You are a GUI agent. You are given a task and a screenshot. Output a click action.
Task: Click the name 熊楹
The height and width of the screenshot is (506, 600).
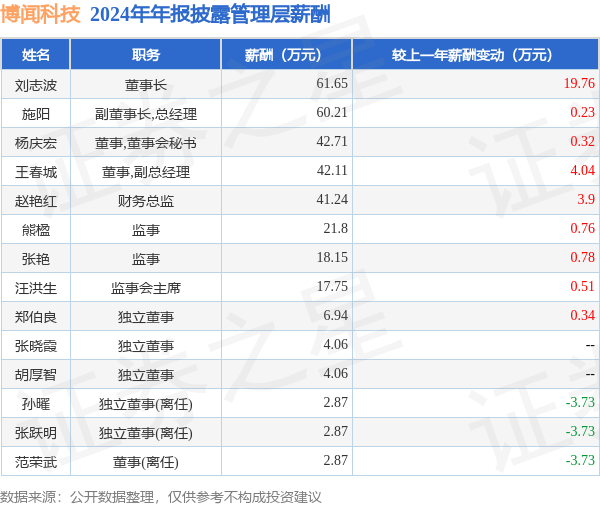[x=36, y=230]
